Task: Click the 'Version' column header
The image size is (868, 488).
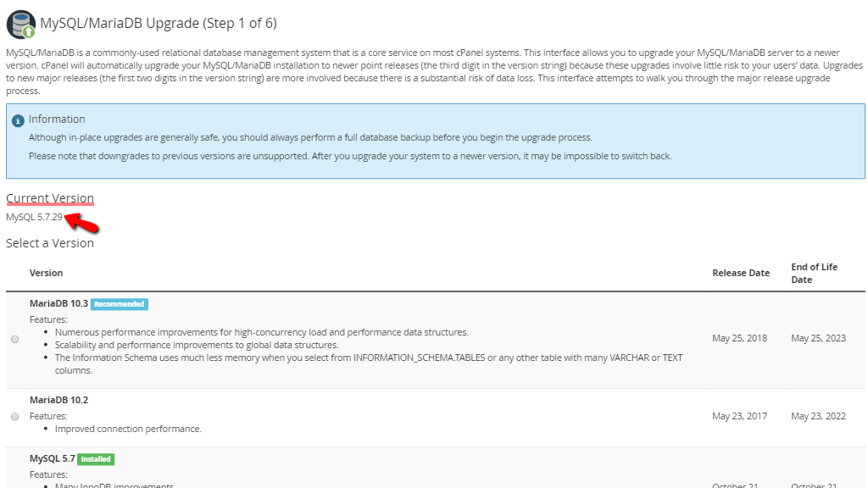Action: [46, 273]
